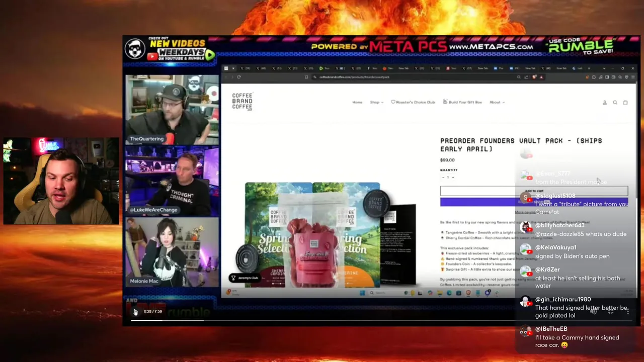This screenshot has height=362, width=644.
Task: Click the streamer webcam on the left
Action: pos(60,181)
